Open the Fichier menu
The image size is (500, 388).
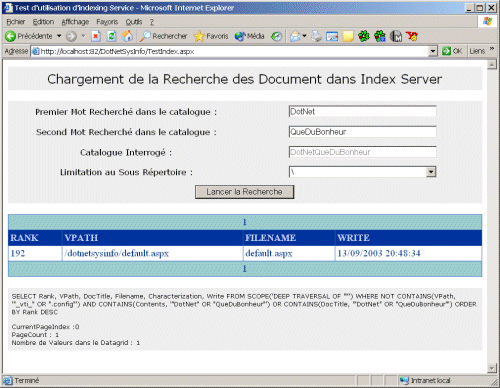[x=15, y=22]
